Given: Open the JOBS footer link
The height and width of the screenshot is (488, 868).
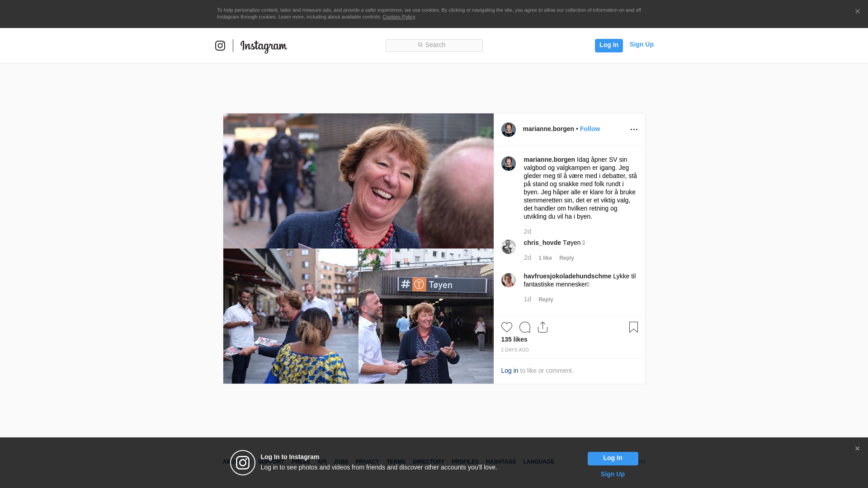Looking at the screenshot, I should coord(341,462).
